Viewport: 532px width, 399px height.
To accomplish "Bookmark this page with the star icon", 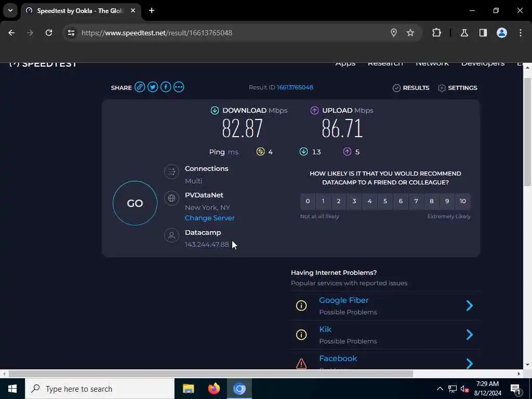I will (410, 33).
